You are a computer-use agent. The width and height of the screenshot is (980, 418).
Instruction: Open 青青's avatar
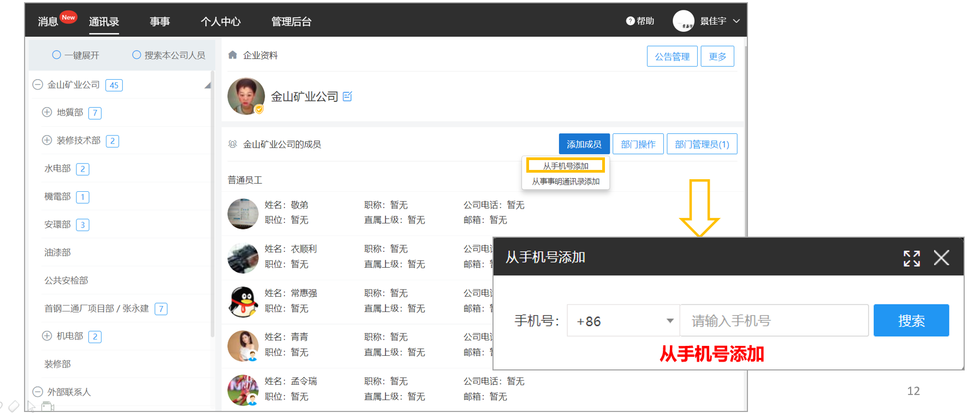(243, 345)
